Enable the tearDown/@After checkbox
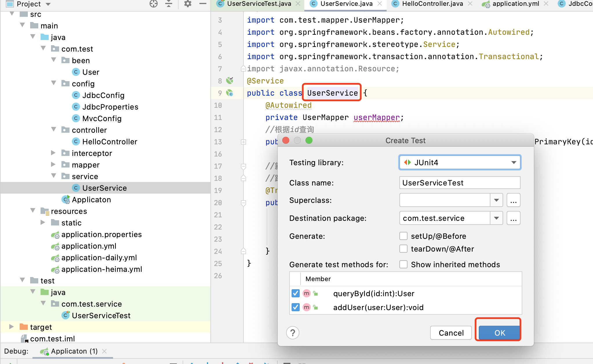593x364 pixels. pos(403,249)
